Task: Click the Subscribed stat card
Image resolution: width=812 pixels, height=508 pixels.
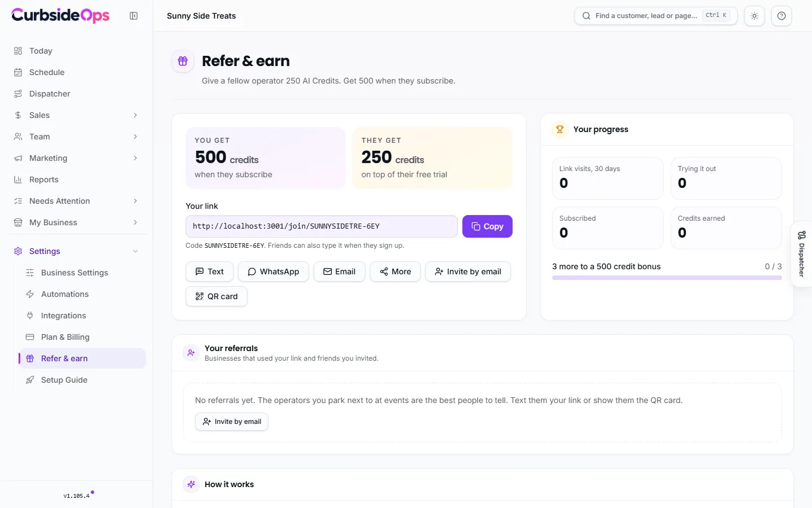Action: (608, 228)
